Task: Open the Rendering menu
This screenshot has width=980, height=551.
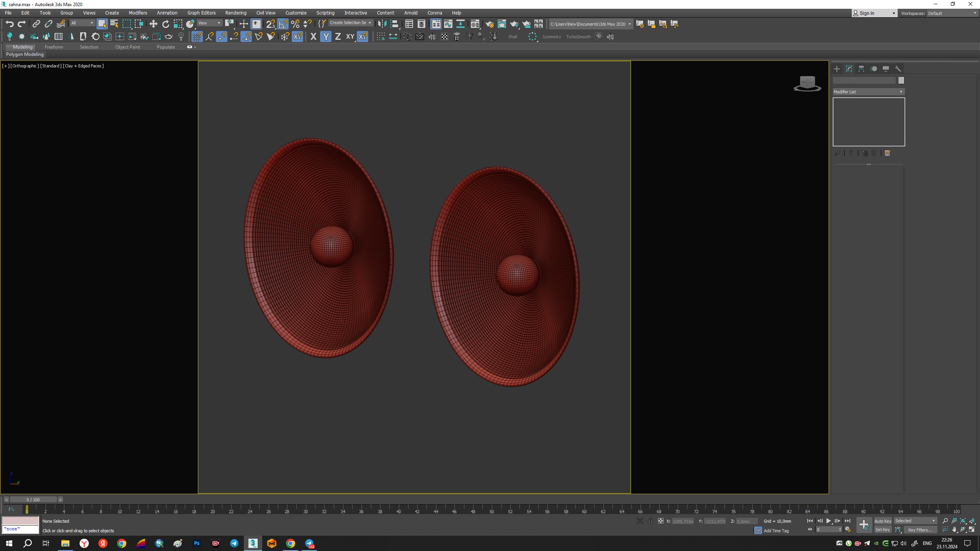Action: coord(235,13)
